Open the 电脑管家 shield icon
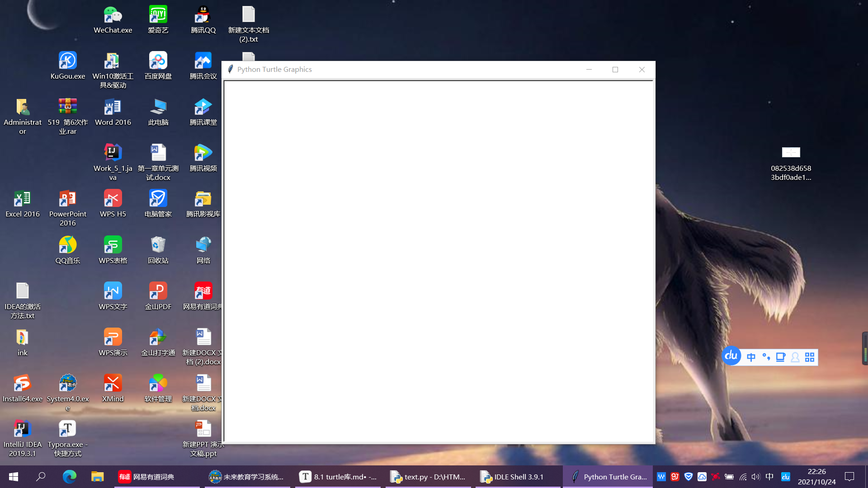 pyautogui.click(x=158, y=204)
